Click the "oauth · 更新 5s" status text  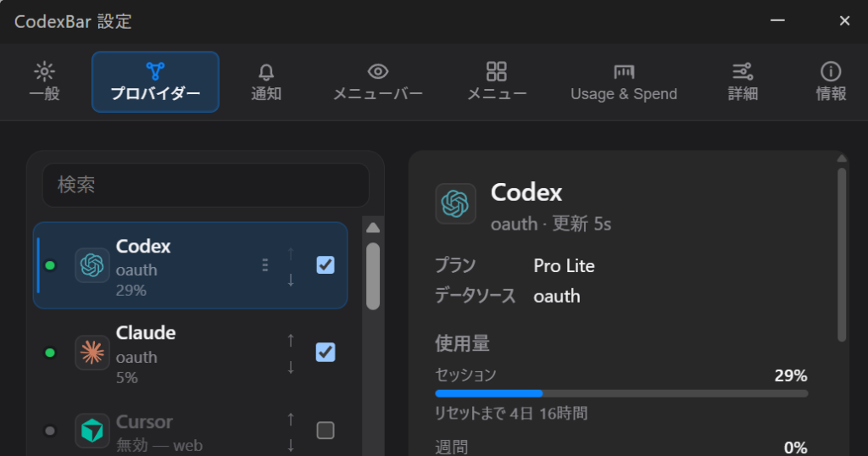coord(551,224)
